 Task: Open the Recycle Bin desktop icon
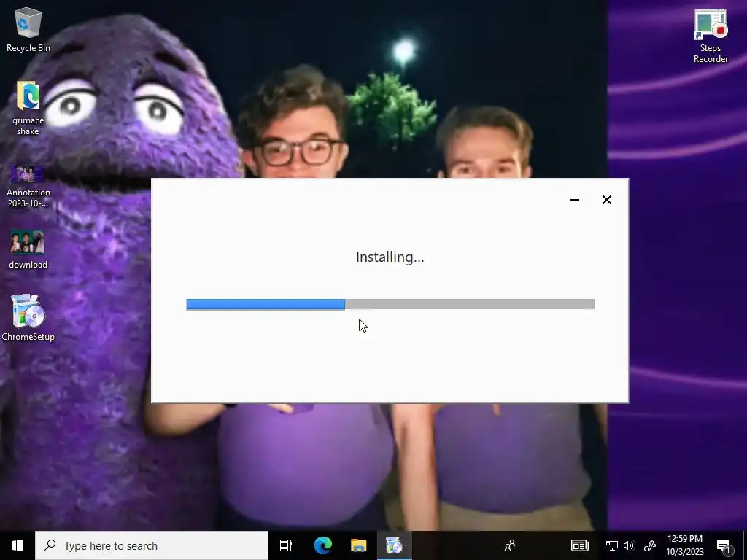28,29
